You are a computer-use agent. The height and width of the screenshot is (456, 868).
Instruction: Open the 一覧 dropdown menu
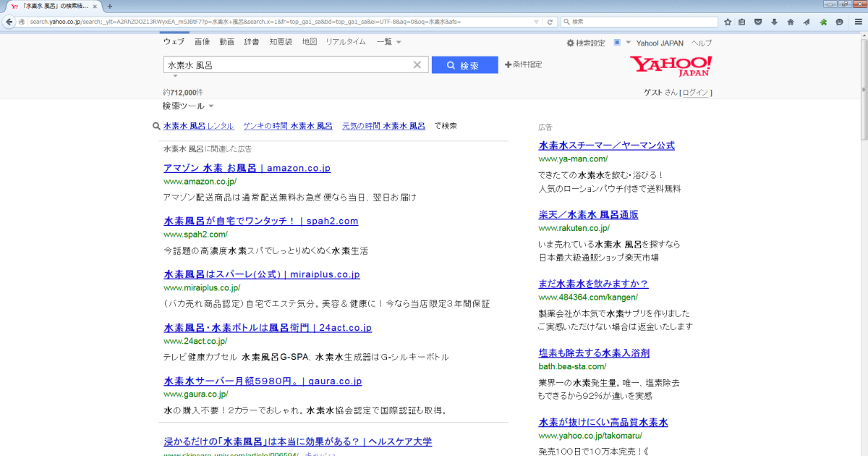389,42
